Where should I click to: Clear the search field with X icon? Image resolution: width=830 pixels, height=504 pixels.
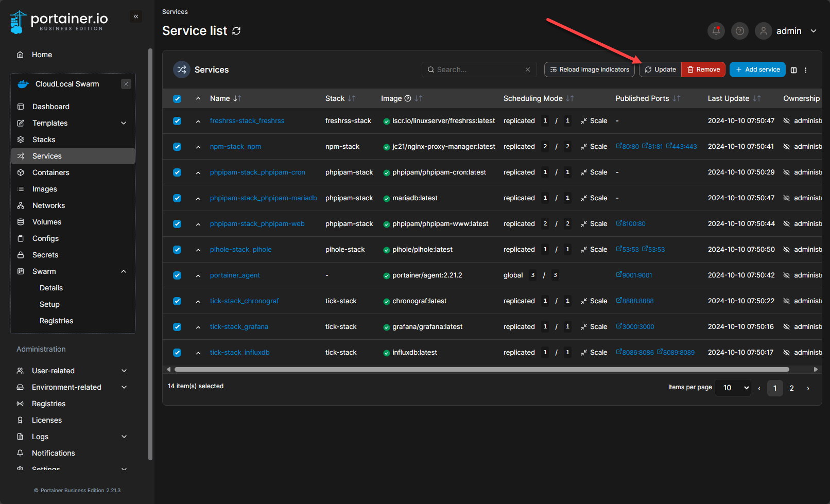point(527,69)
